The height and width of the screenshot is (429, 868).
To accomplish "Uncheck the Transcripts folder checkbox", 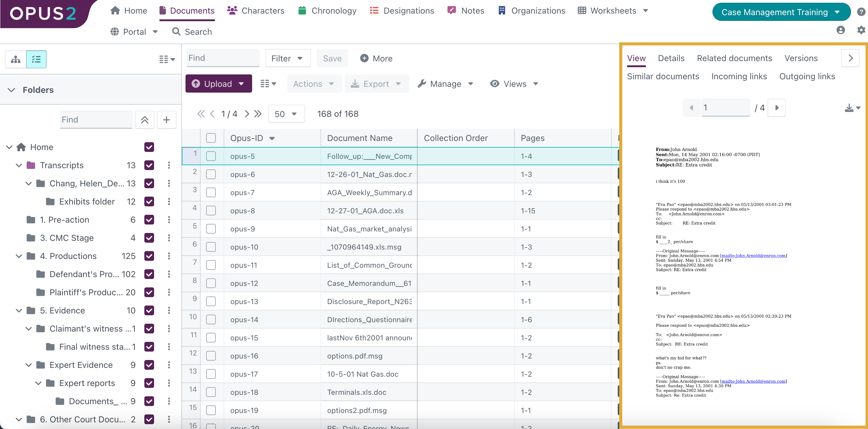I will click(149, 165).
